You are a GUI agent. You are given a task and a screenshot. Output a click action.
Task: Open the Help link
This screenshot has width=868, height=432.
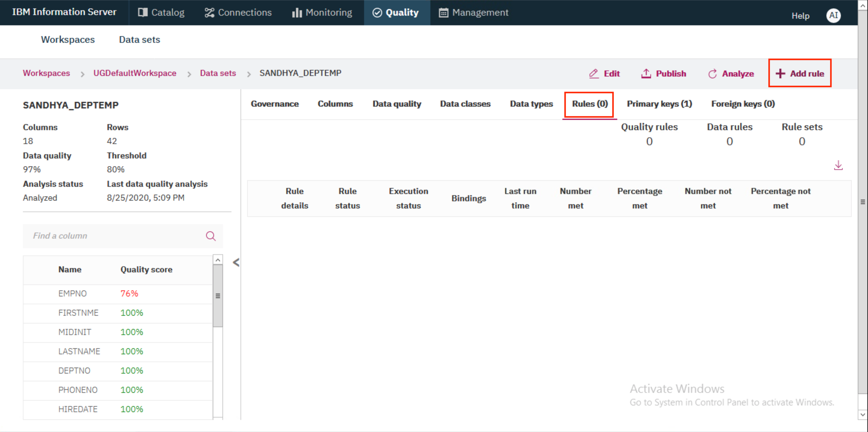800,15
